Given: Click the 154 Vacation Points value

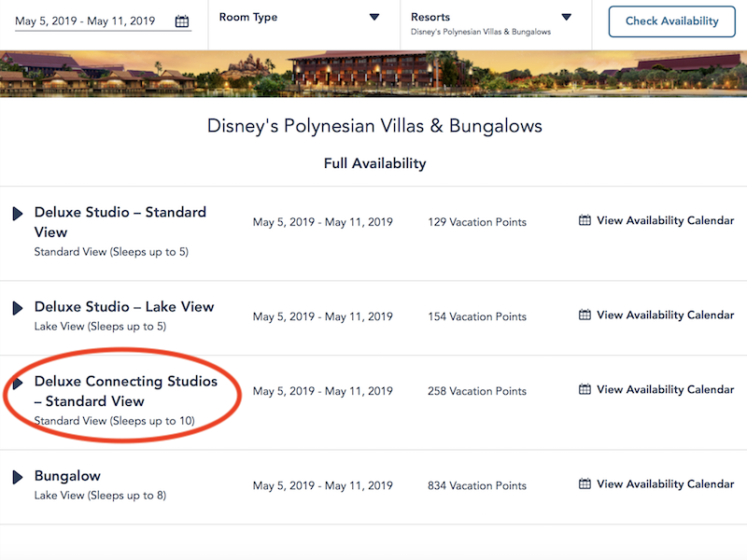Looking at the screenshot, I should pyautogui.click(x=477, y=316).
